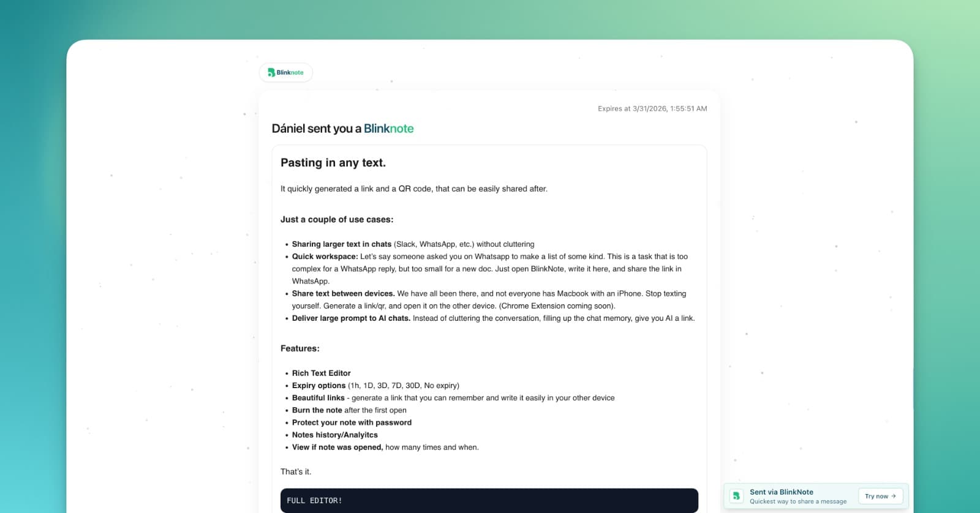Click the FULL EDITOR! code block
The width and height of the screenshot is (980, 513).
pos(489,500)
